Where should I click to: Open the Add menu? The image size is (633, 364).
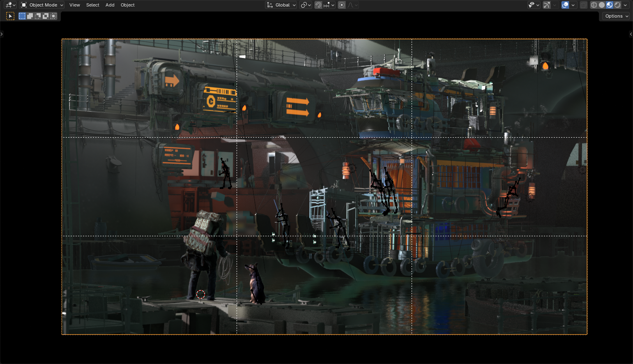pos(110,5)
